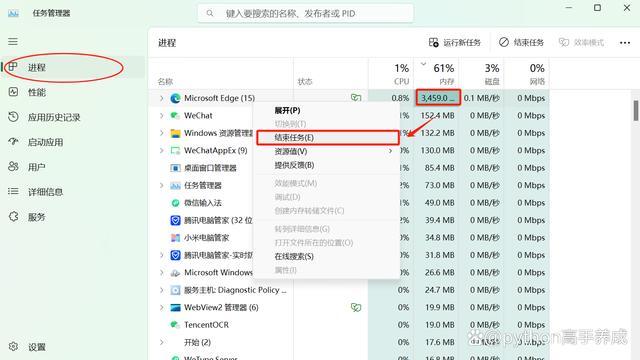This screenshot has width=640, height=360.
Task: Click Edge memory value 3,459.0 cell
Action: point(438,98)
